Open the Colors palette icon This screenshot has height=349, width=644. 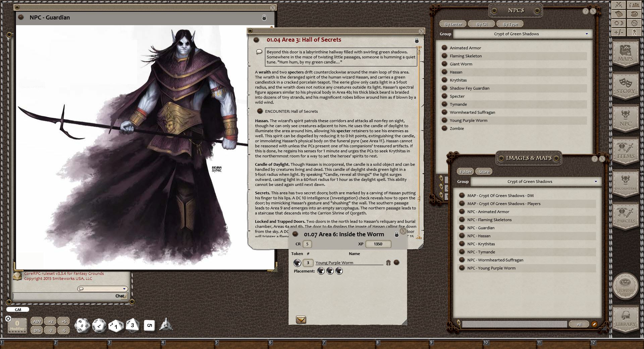(634, 14)
